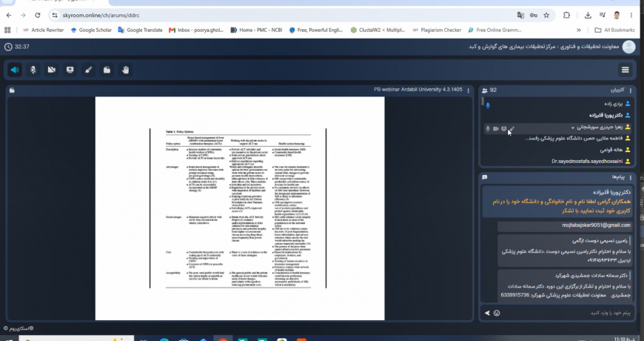The width and height of the screenshot is (644, 341).
Task: Open ClustalW2 bookmark
Action: click(x=378, y=30)
